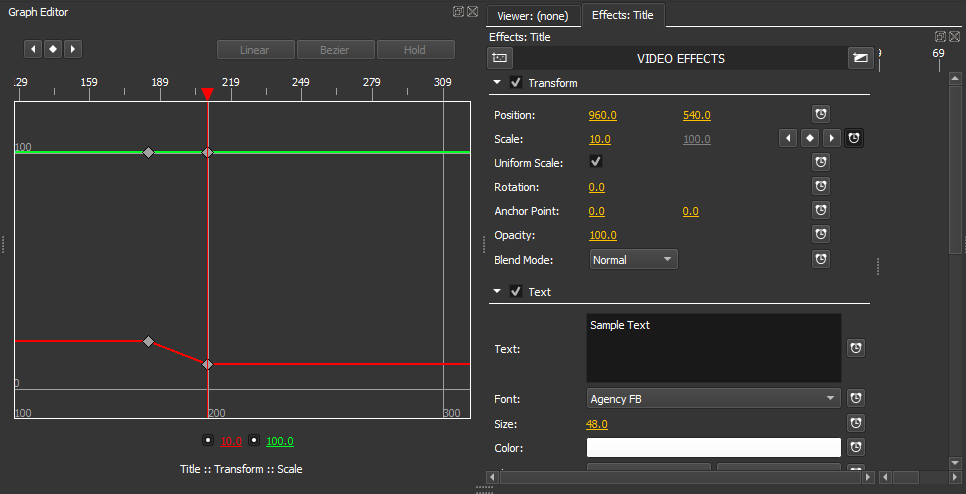Open the white Color swatch picker
The width and height of the screenshot is (966, 494).
[714, 447]
